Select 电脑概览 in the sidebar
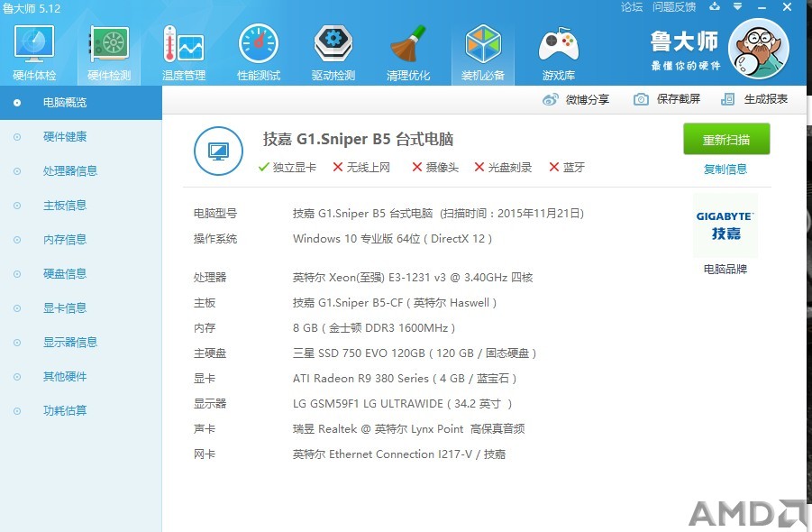The image size is (812, 532). [81, 103]
